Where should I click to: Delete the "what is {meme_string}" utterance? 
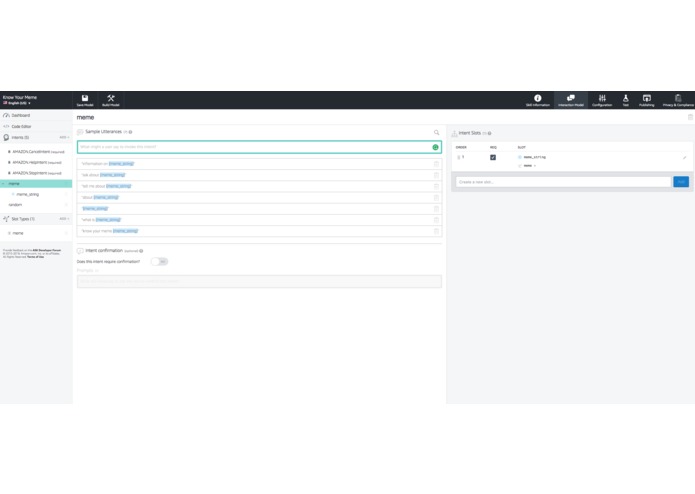click(x=436, y=220)
